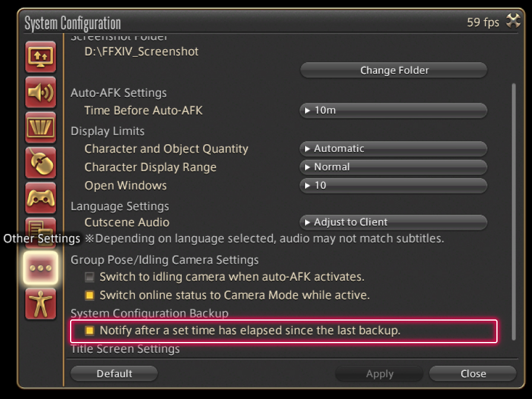Click the crossed tools icon near fps
This screenshot has width=532, height=399.
click(x=512, y=22)
